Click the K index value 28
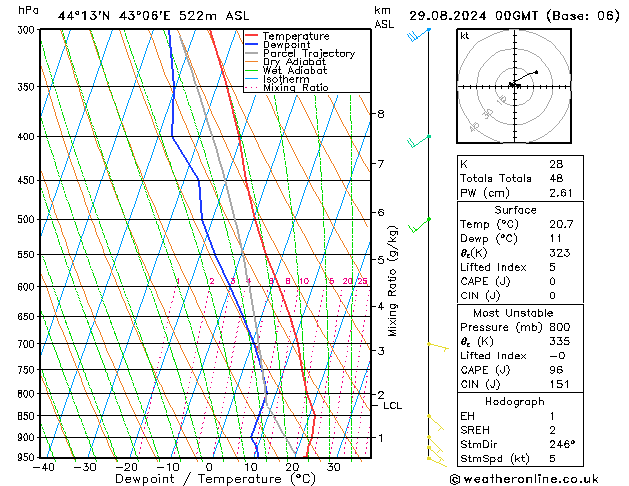This screenshot has height=486, width=629. click(x=556, y=164)
